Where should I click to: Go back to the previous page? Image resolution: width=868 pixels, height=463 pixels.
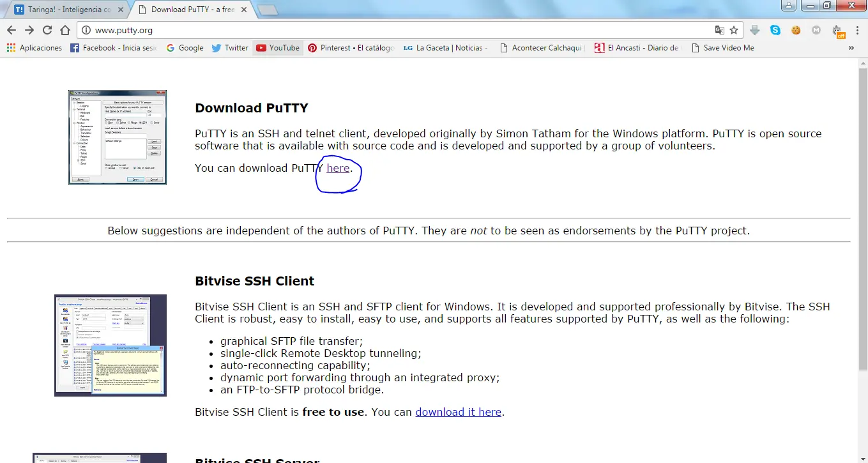click(11, 30)
